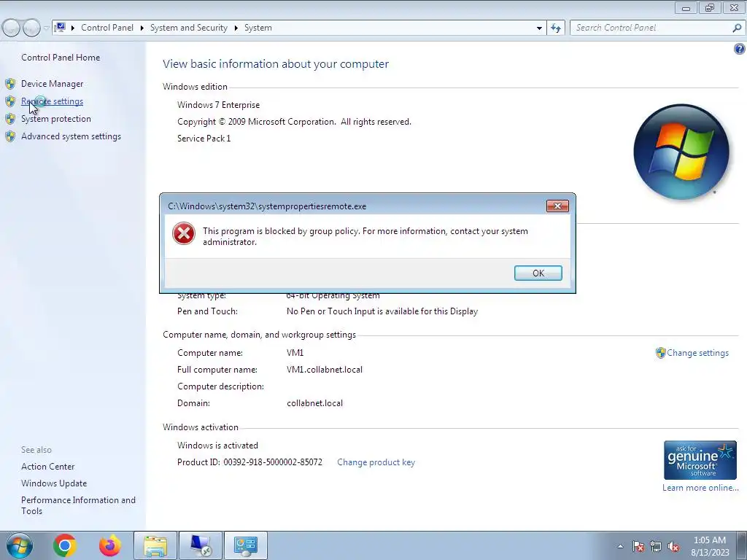Viewport: 747px width, 560px height.
Task: Launch Firefox from the taskbar
Action: coord(110,545)
